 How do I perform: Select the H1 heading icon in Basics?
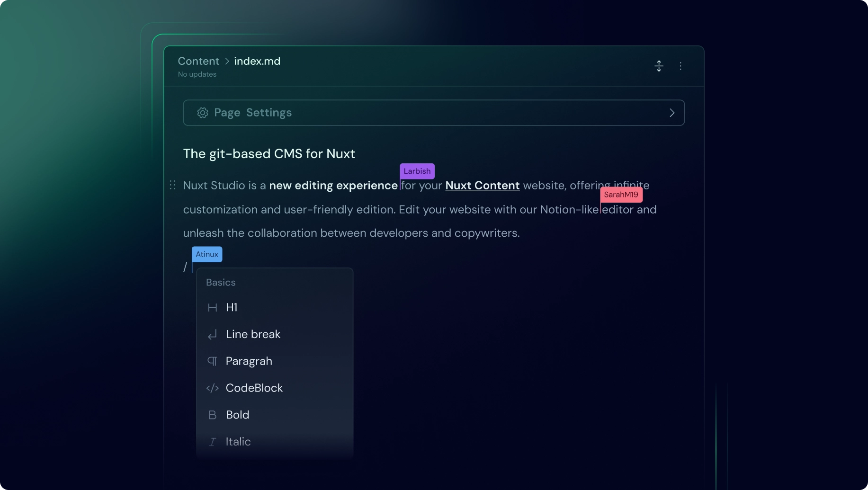pos(212,307)
